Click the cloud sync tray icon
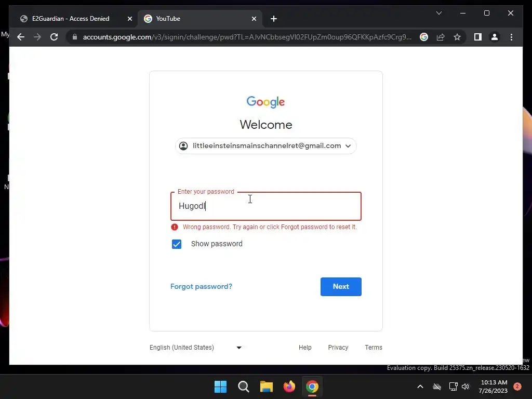The height and width of the screenshot is (399, 532). click(x=437, y=387)
